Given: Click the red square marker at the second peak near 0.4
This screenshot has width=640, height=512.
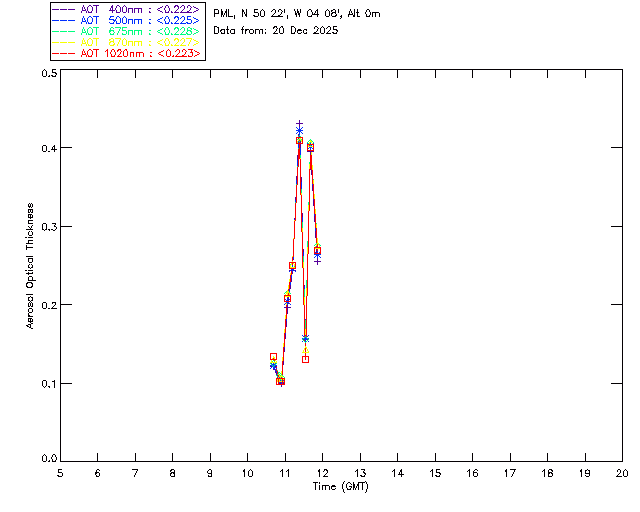Looking at the screenshot, I should [311, 148].
